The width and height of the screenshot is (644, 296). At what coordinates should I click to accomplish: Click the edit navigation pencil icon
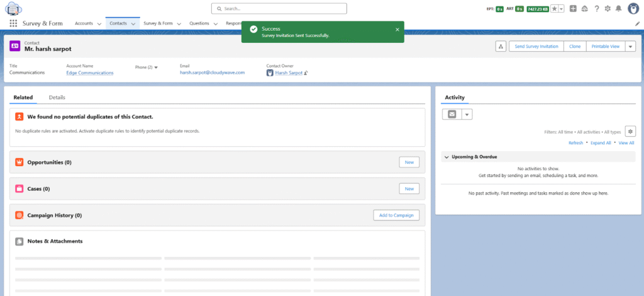(636, 23)
